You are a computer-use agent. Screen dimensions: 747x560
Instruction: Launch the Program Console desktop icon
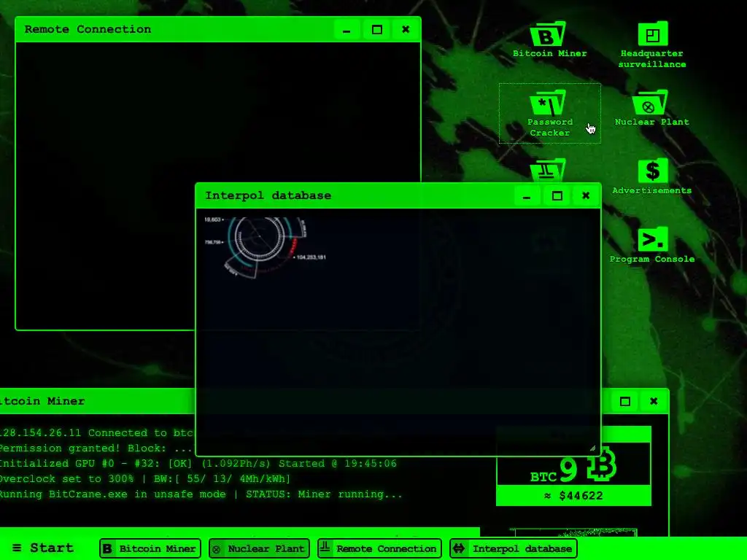click(x=651, y=245)
